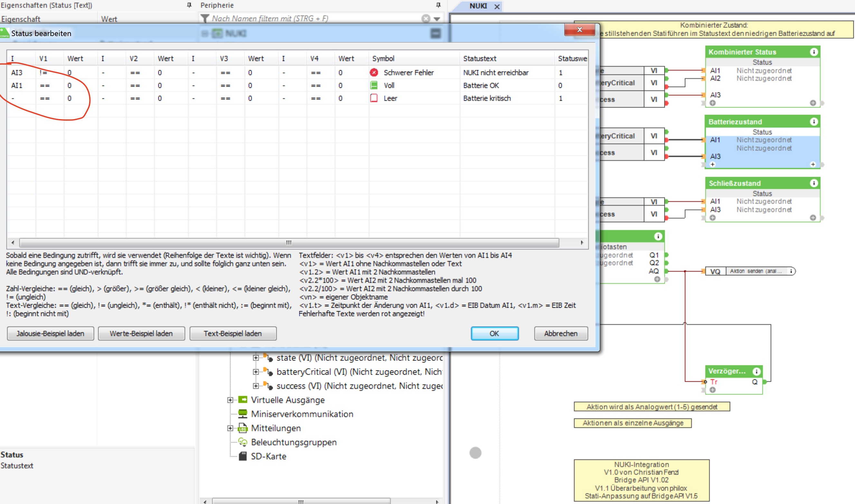Viewport: 855px width, 504px height.
Task: Click the red Schwerer Fehler symbol icon
Action: click(x=374, y=72)
